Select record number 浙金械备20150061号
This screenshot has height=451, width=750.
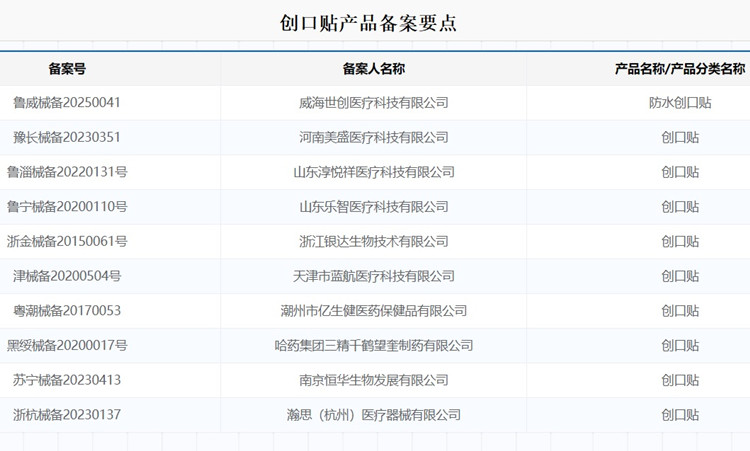pos(67,241)
